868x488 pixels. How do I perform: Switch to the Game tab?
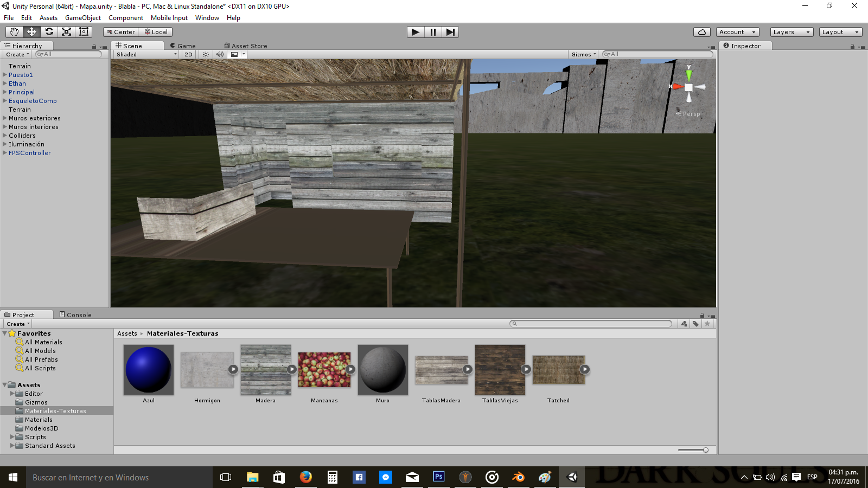coord(183,46)
